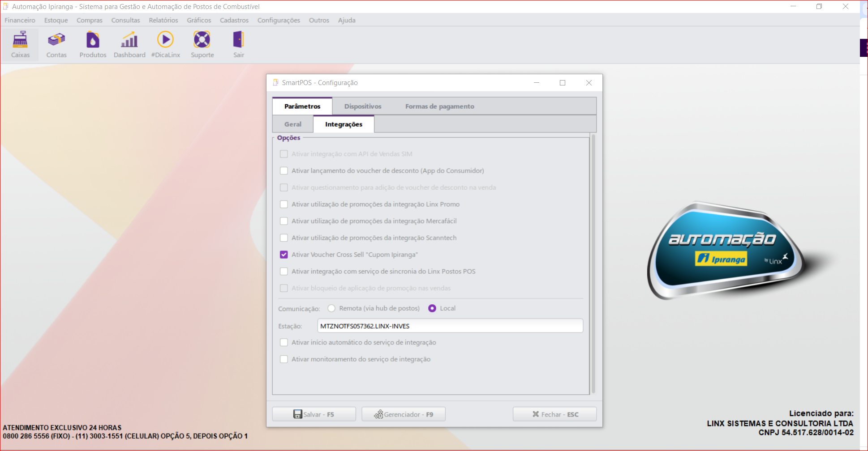Open the Dashboard chart icon
This screenshot has height=451, width=868.
click(129, 45)
